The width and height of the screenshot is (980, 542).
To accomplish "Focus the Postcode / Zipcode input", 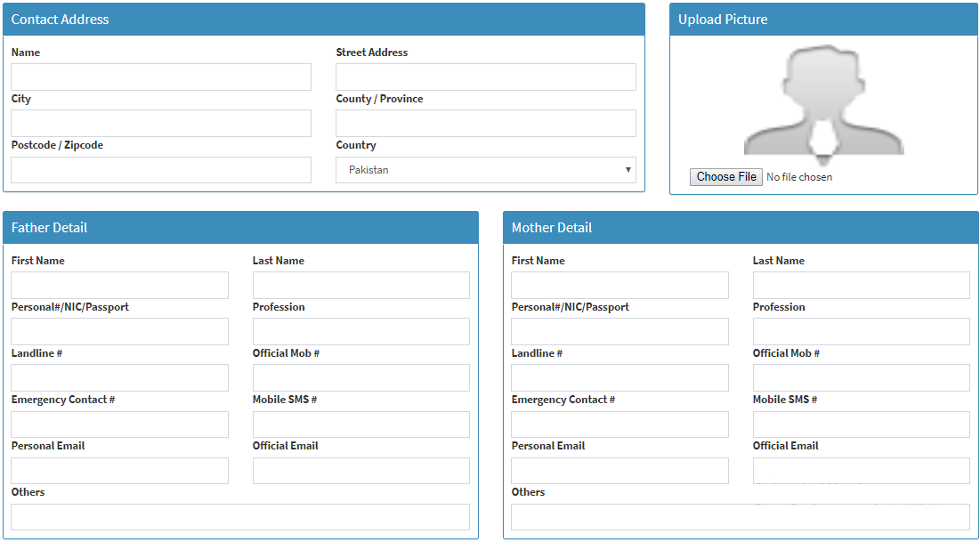I will pyautogui.click(x=161, y=170).
